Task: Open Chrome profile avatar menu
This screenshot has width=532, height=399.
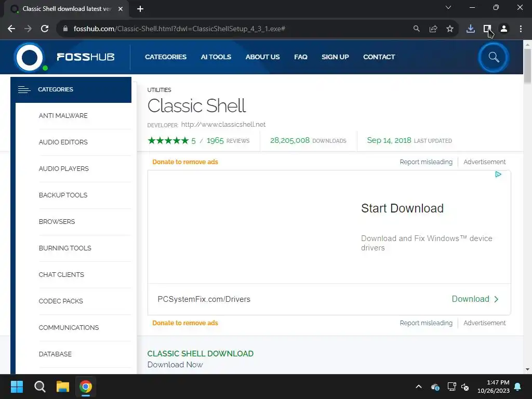Action: [x=504, y=29]
